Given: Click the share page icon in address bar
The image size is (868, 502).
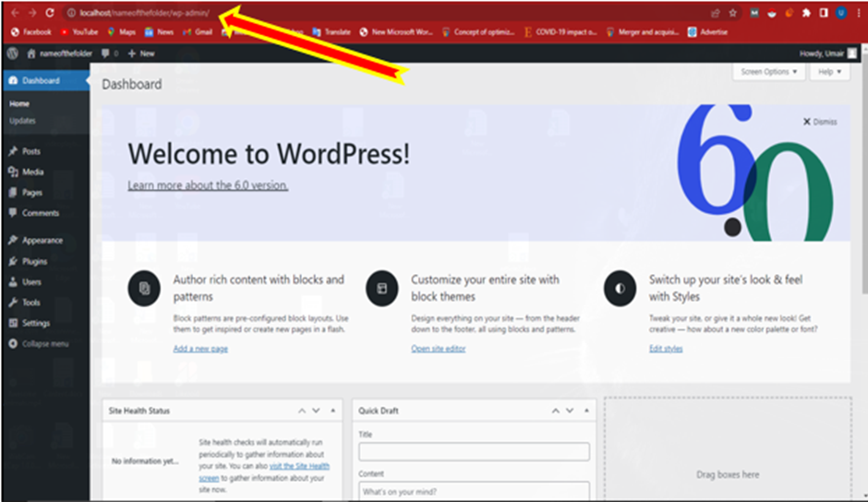Looking at the screenshot, I should coord(716,13).
